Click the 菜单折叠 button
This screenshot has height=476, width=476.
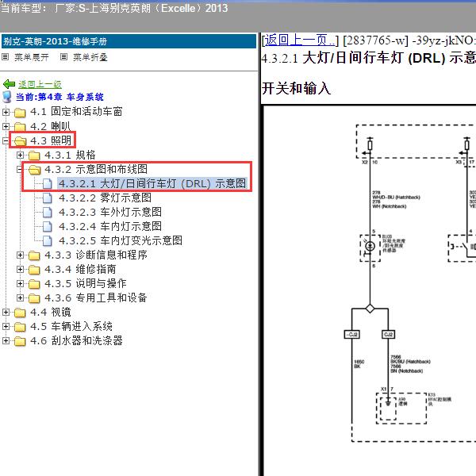click(x=90, y=57)
